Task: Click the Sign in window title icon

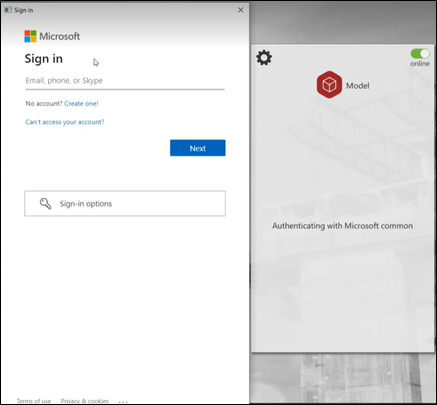Action: point(8,10)
